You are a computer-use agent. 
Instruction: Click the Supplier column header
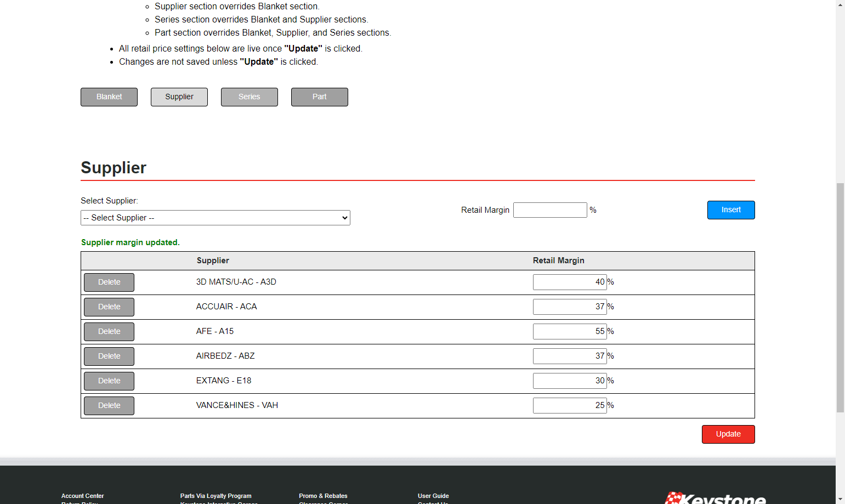click(x=213, y=261)
